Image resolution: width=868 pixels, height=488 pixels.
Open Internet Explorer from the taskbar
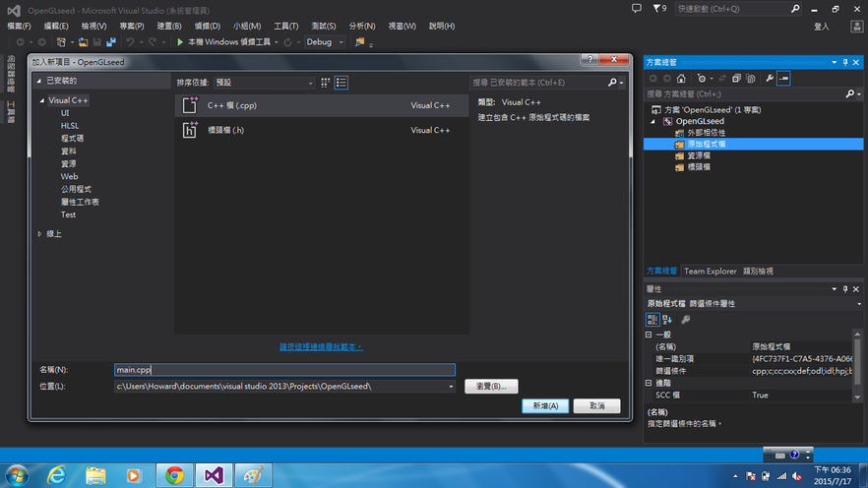coord(56,475)
